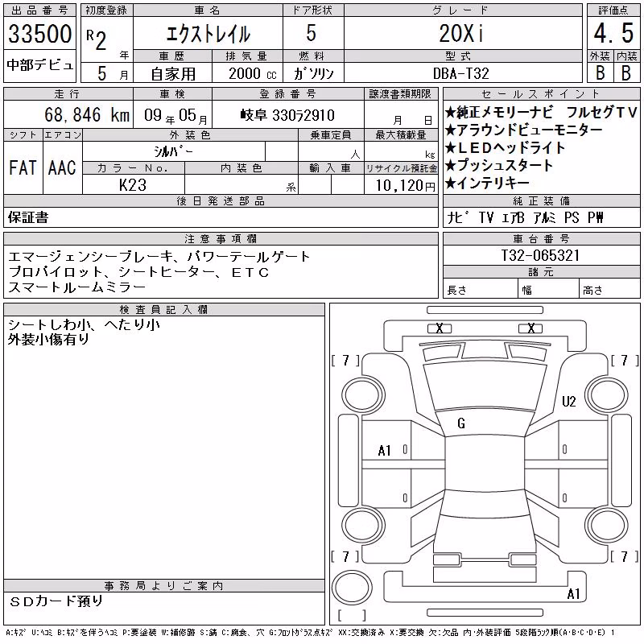Screen dimensions: 644x644
Task: Click the 事務局よりご案内 header
Action: coord(163,586)
